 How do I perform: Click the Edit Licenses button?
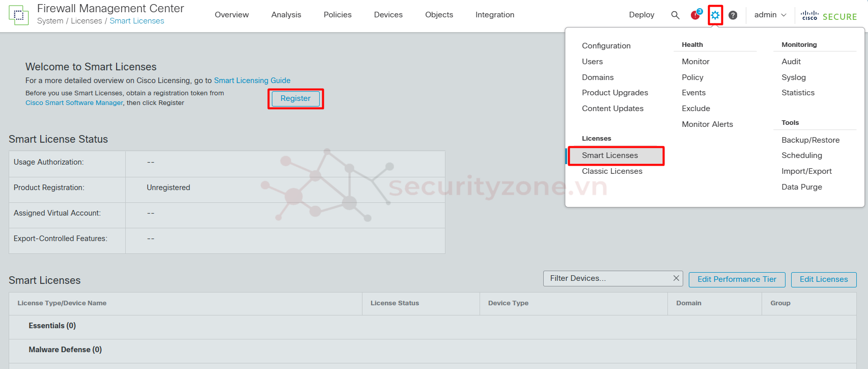coord(824,279)
